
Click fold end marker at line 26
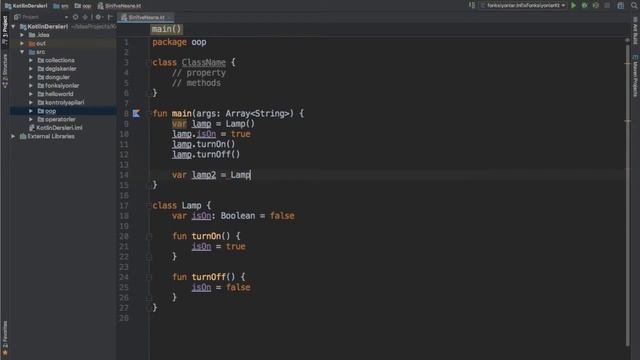(149, 298)
